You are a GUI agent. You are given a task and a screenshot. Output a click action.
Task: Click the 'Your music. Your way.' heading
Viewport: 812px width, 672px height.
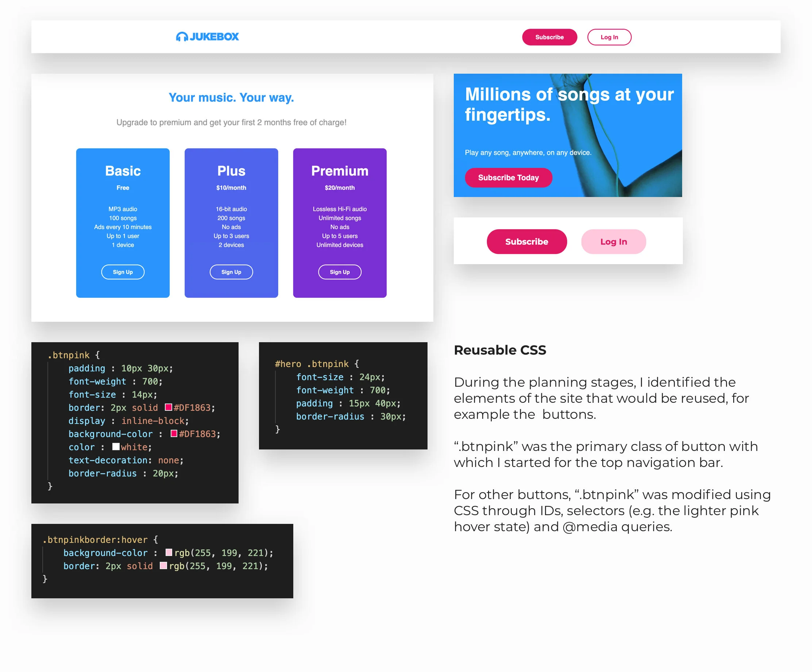coord(231,97)
